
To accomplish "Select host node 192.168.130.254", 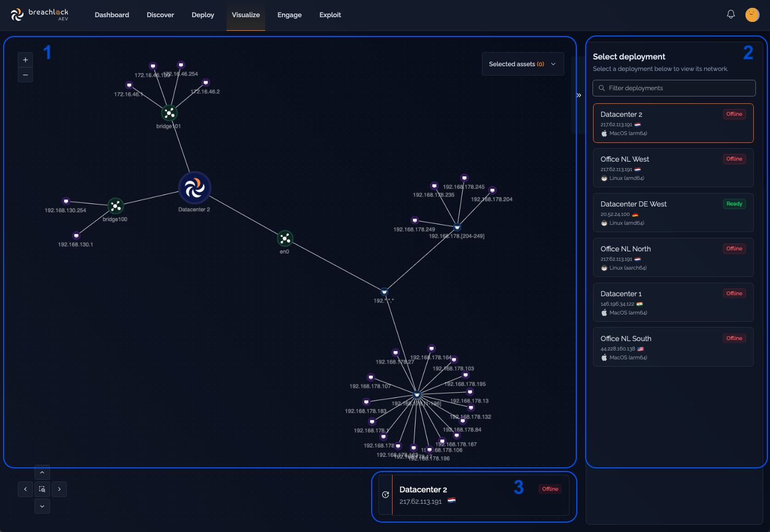I will pyautogui.click(x=66, y=201).
